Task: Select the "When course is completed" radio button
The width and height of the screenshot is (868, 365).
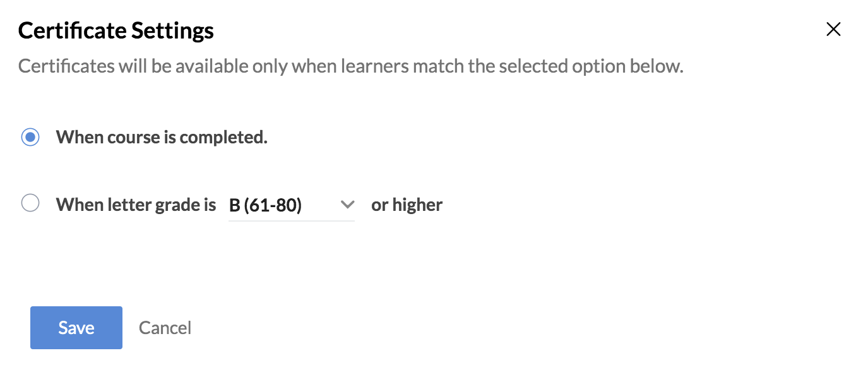Action: coord(30,137)
